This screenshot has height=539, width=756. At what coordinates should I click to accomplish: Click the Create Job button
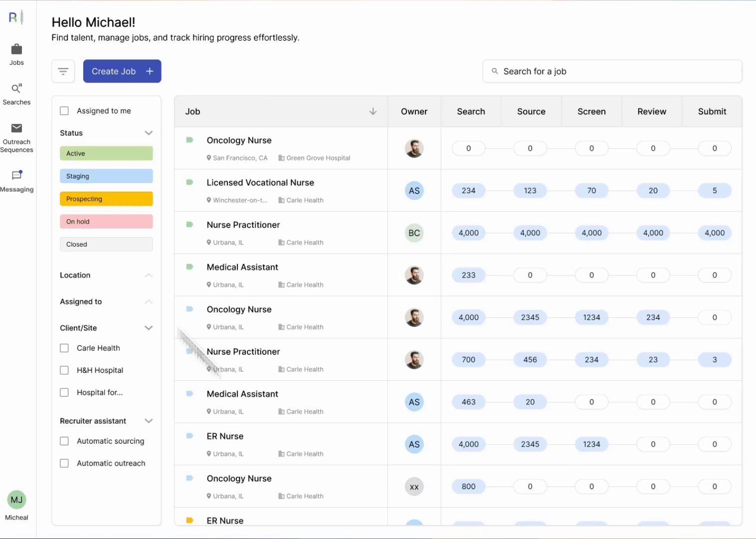(x=122, y=71)
